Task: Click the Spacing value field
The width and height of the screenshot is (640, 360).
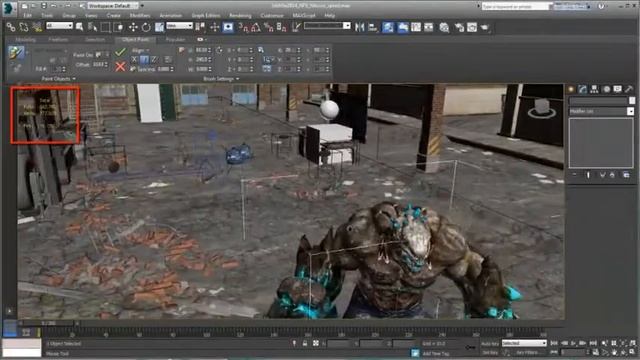Action: tap(165, 69)
